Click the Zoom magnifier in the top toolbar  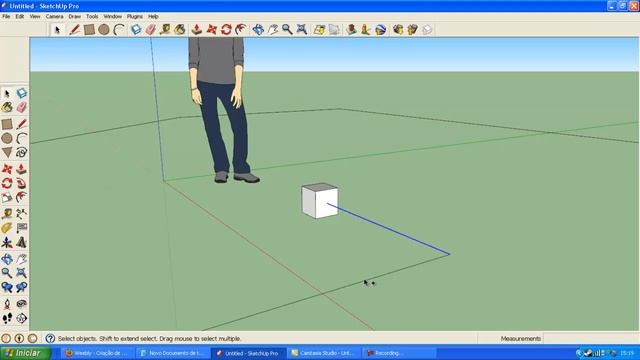coord(287,29)
